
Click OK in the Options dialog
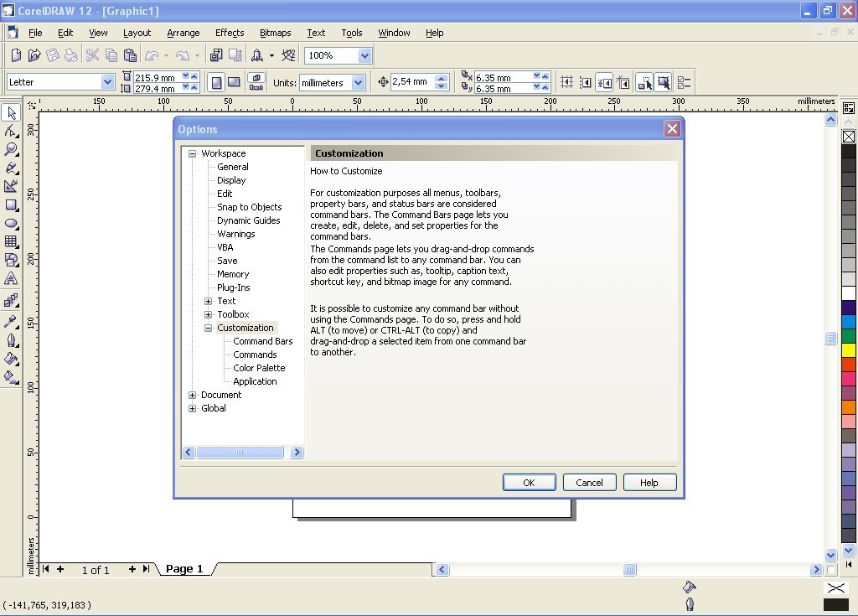[x=529, y=482]
